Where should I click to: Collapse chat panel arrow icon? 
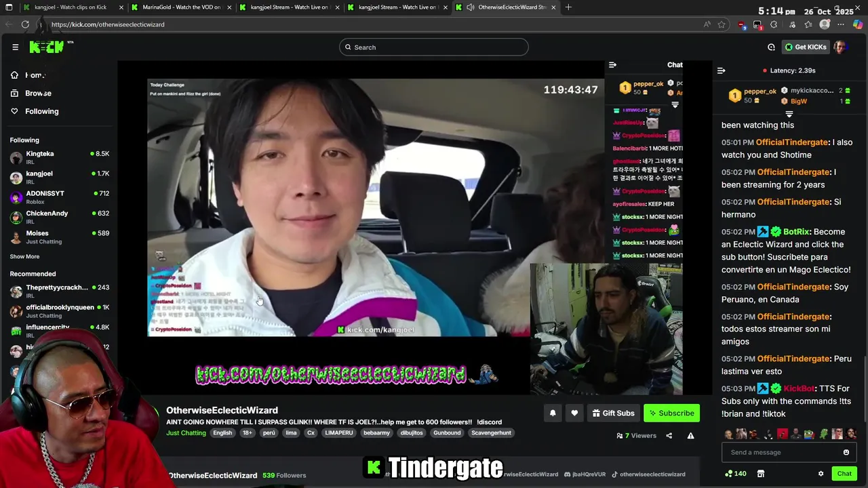[721, 70]
